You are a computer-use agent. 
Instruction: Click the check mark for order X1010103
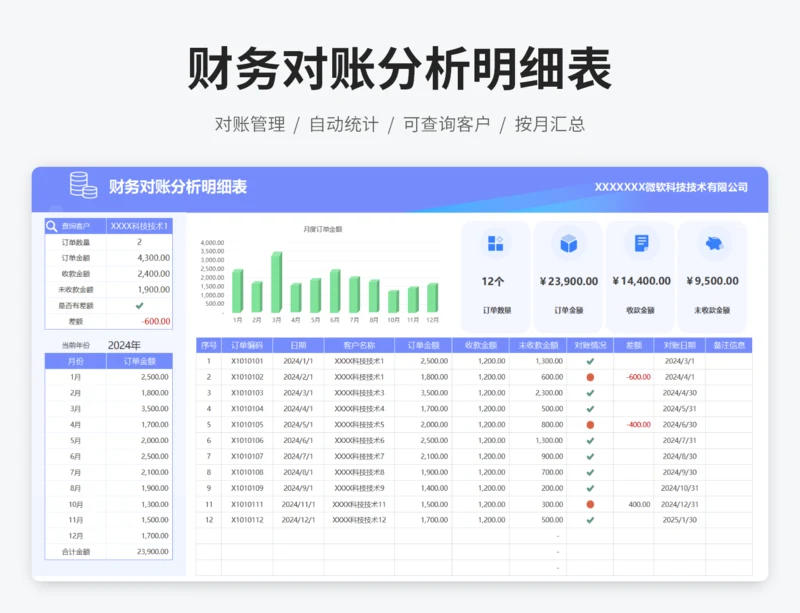pos(590,393)
